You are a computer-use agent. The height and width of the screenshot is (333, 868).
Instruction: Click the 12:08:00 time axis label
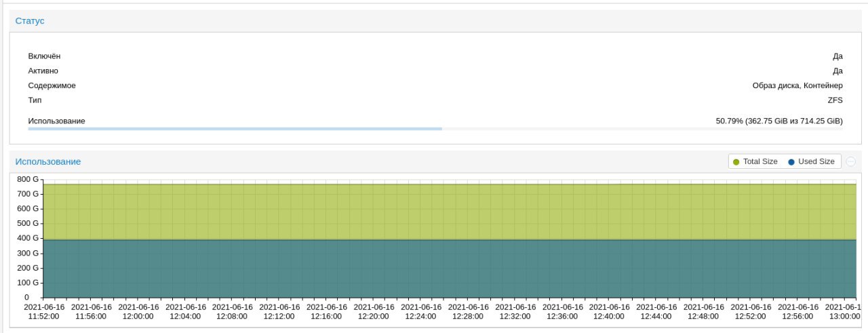[233, 311]
